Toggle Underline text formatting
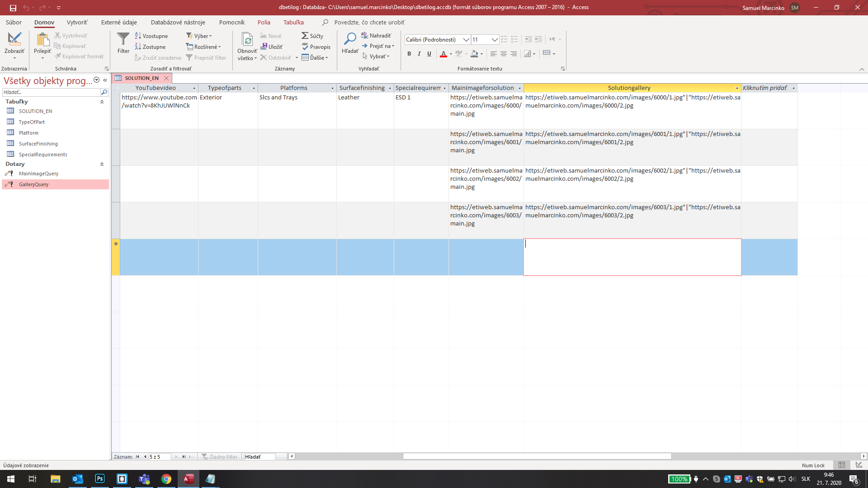 [x=429, y=53]
